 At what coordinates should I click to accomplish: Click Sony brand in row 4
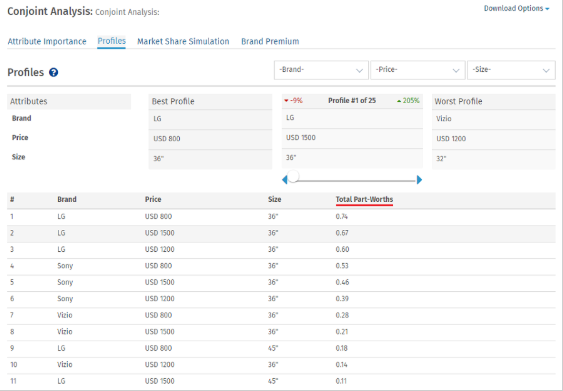coord(65,266)
